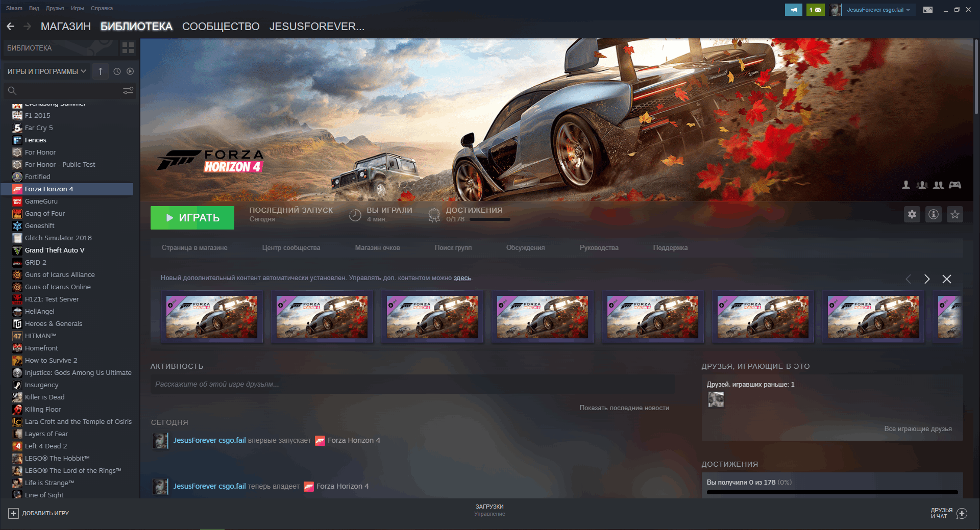Open advanced filter sliders icon
Image resolution: width=980 pixels, height=530 pixels.
click(x=128, y=90)
